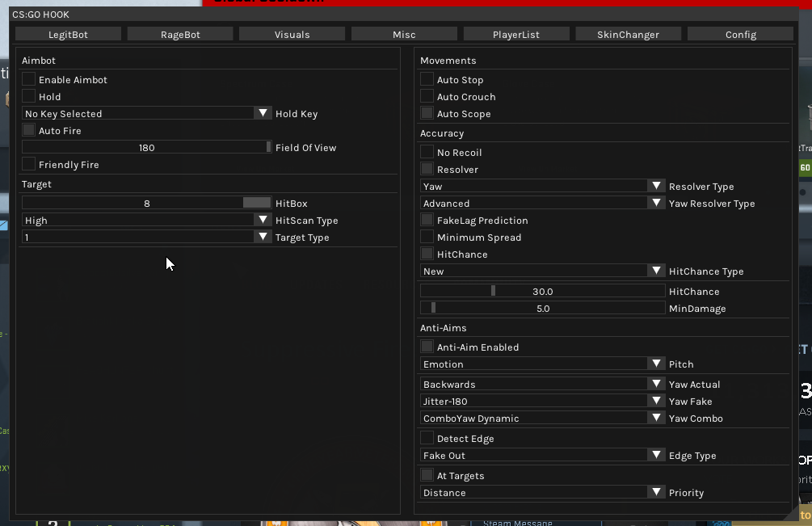Check the Detect Edge option

[427, 439]
